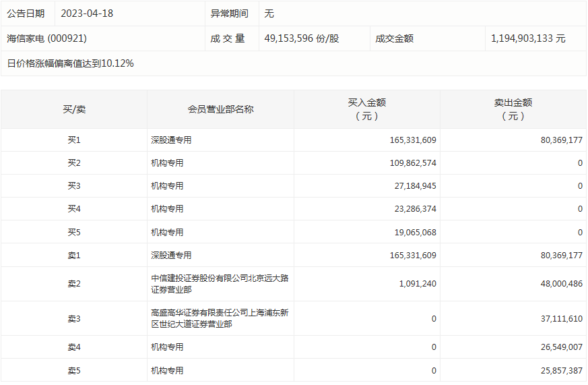Click the 买/卖 column header
This screenshot has height=385, width=588.
(x=74, y=109)
